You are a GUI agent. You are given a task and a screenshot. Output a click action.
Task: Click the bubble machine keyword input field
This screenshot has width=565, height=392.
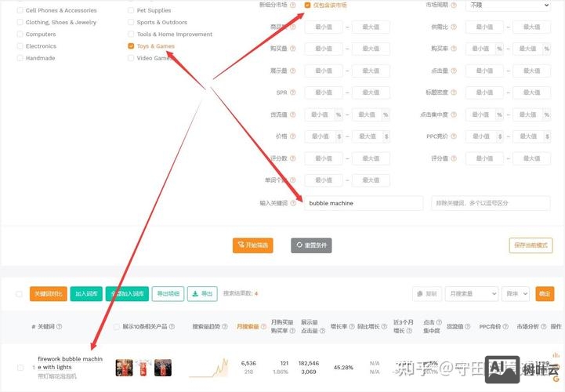click(x=364, y=203)
